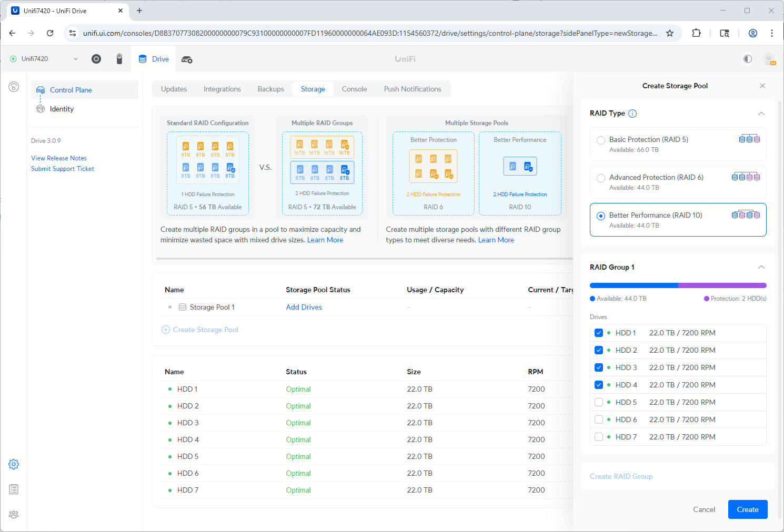Open the browser profile icon

[753, 33]
